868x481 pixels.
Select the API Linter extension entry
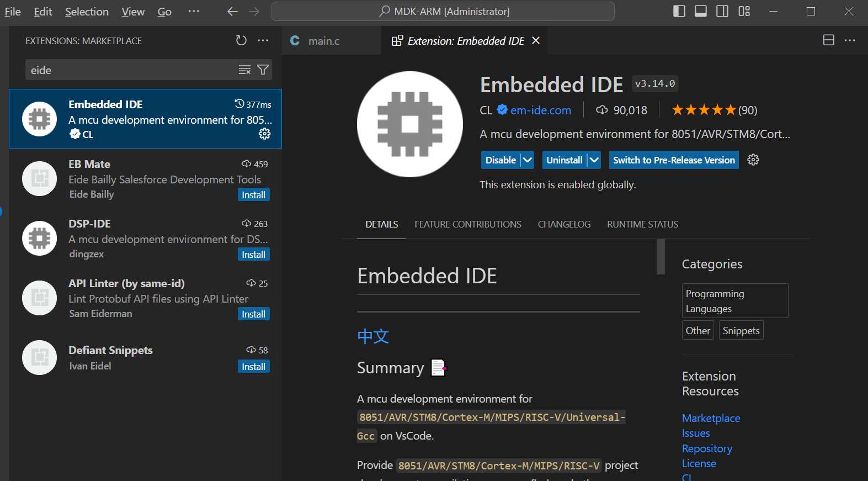click(146, 298)
